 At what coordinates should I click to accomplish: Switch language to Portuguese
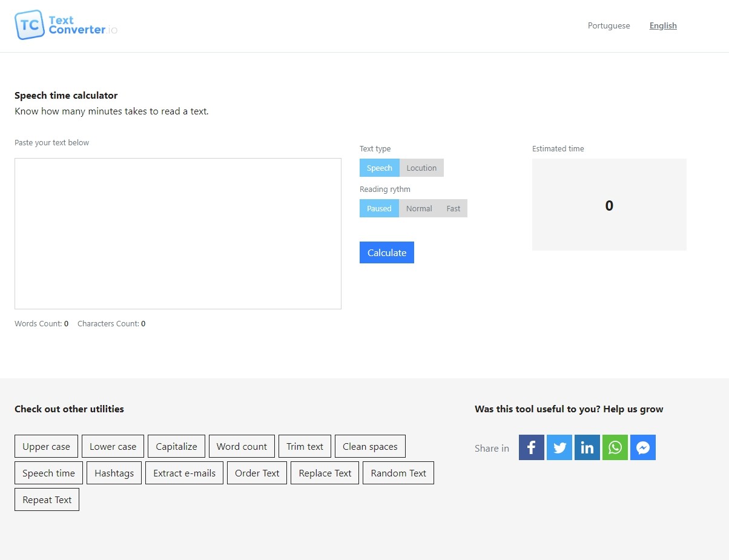tap(609, 25)
